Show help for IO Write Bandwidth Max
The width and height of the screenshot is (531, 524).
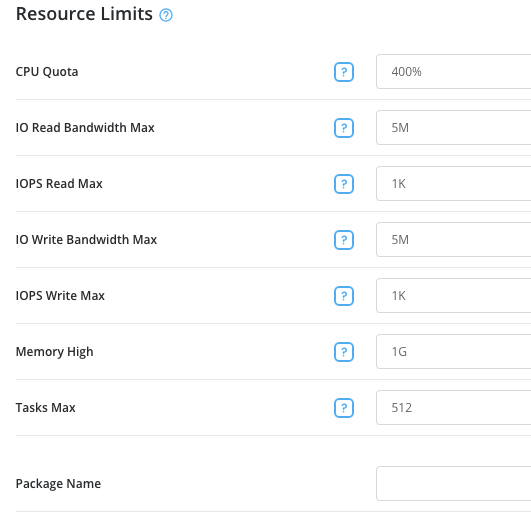(x=344, y=240)
